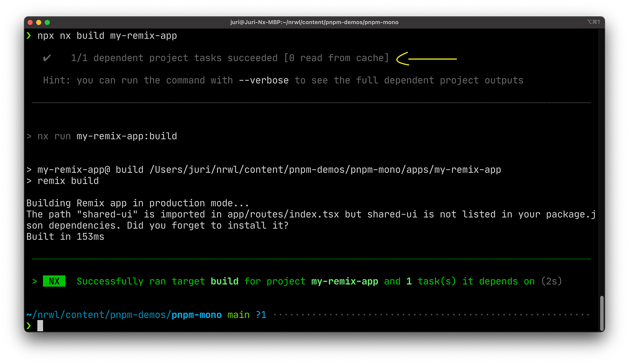
Task: Click the bold pnpm-mono path segment
Action: coord(196,314)
